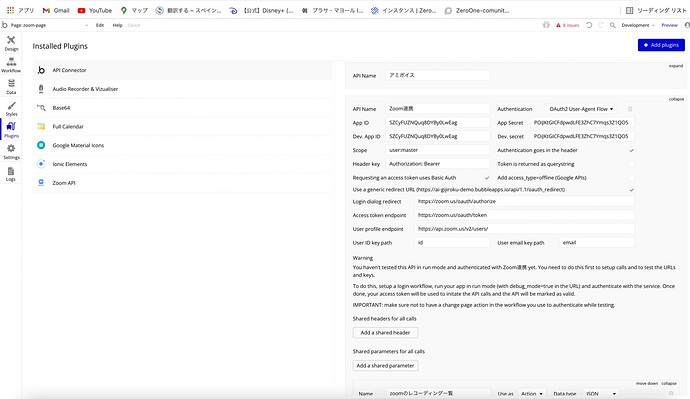
Task: Click the Preview link
Action: 669,25
